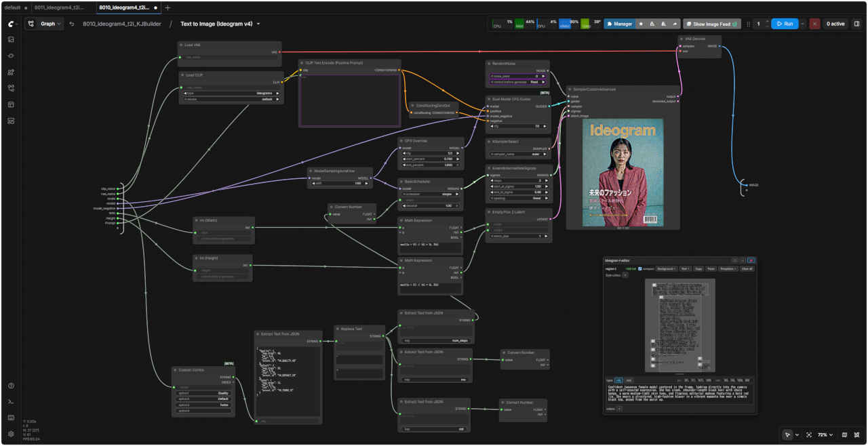Open Help center icon in sidebar
Image resolution: width=868 pixels, height=446 pixels.
tap(11, 386)
